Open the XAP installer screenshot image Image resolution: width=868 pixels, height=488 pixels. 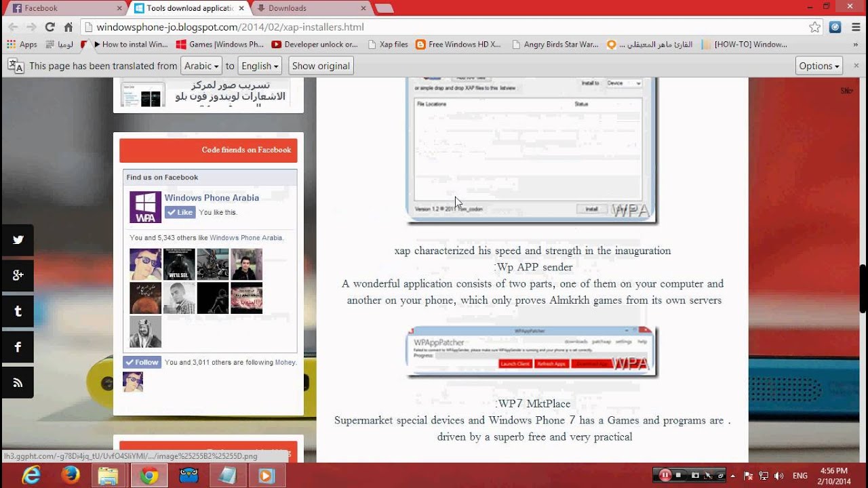(x=532, y=150)
